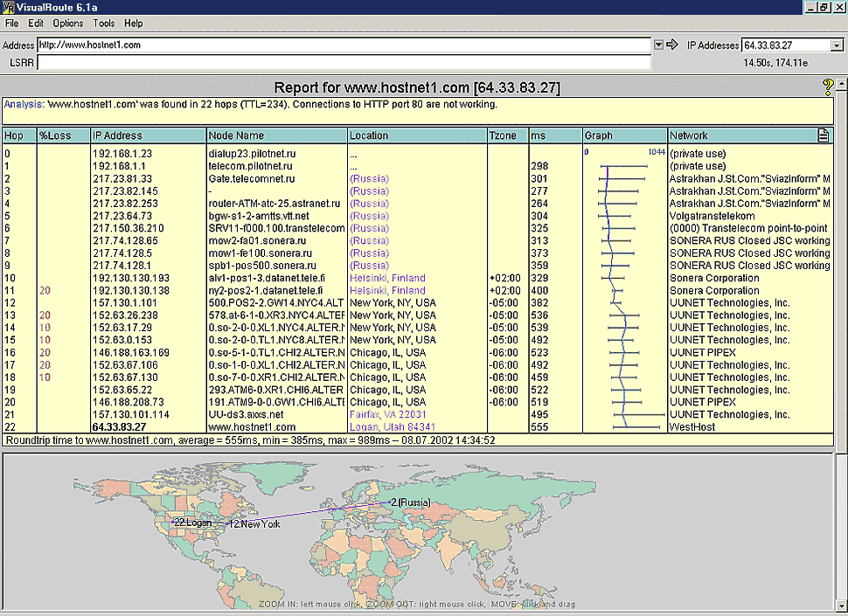The image size is (848, 616).
Task: Open the Edit menu
Action: pyautogui.click(x=36, y=24)
